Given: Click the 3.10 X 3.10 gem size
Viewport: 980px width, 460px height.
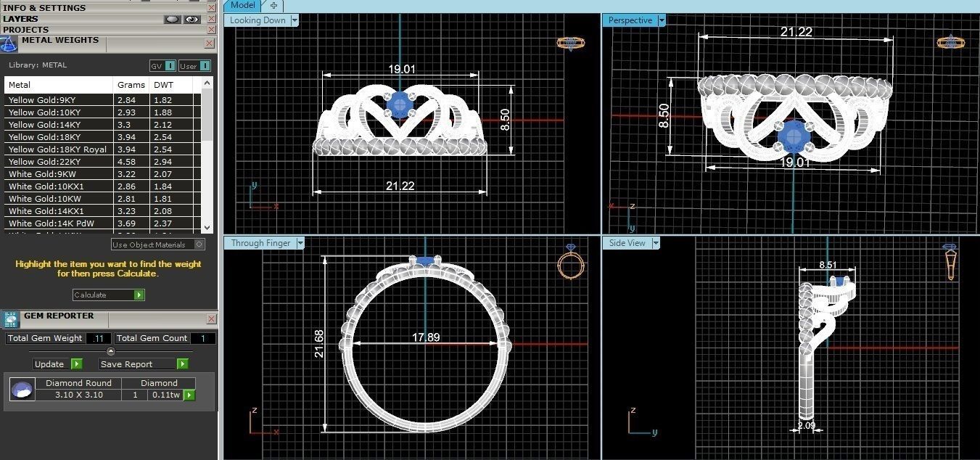Looking at the screenshot, I should [x=78, y=395].
